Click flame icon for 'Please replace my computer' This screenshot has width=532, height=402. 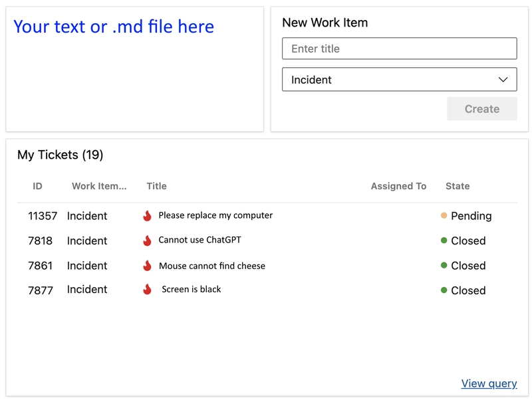(x=147, y=216)
